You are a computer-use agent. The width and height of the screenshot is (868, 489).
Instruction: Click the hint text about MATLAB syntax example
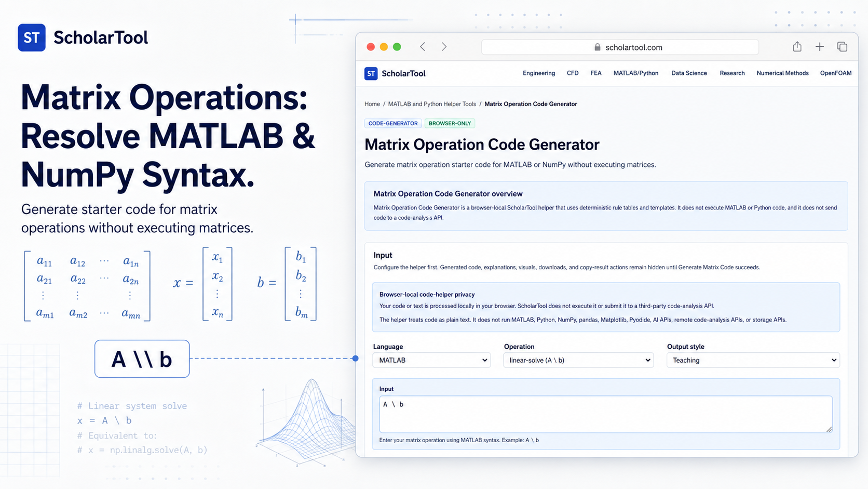point(459,440)
